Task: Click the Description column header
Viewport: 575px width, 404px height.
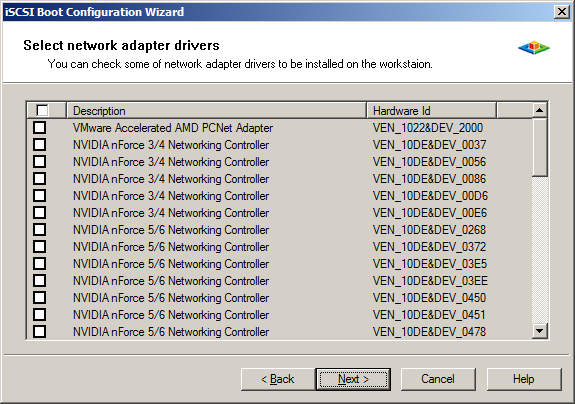Action: tap(216, 110)
